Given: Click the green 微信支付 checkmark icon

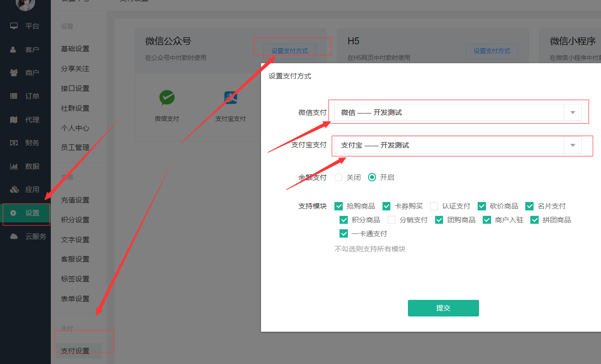Looking at the screenshot, I should click(x=167, y=97).
